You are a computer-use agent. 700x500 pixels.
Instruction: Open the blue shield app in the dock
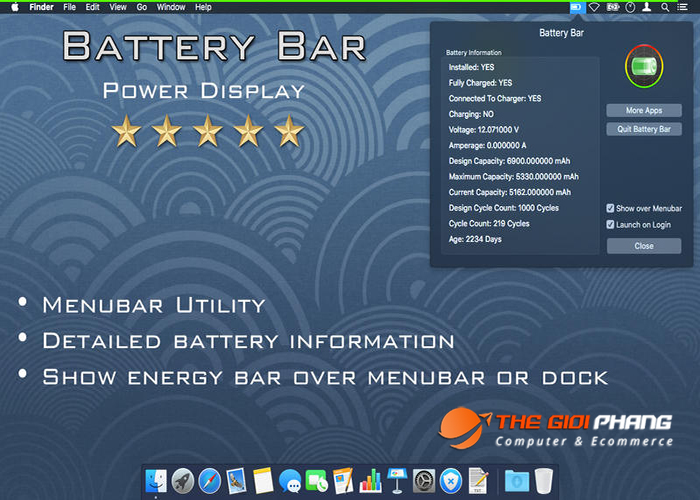click(451, 481)
